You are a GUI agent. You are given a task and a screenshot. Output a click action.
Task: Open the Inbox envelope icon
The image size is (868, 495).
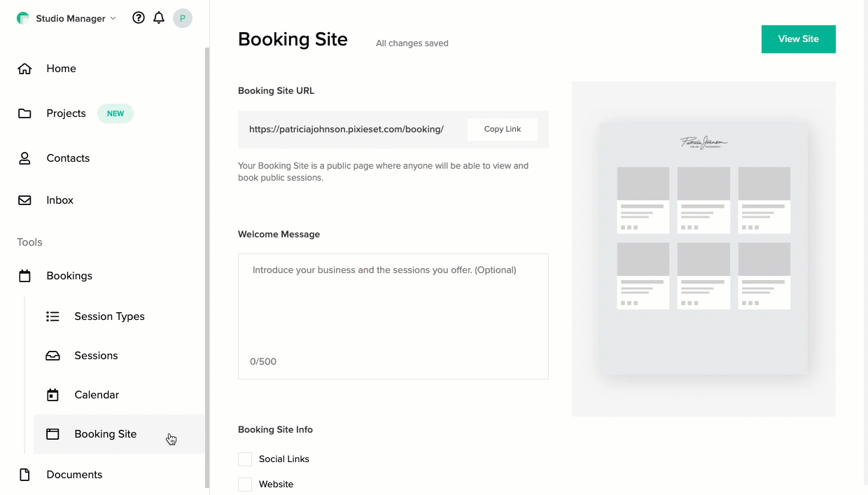pyautogui.click(x=24, y=200)
